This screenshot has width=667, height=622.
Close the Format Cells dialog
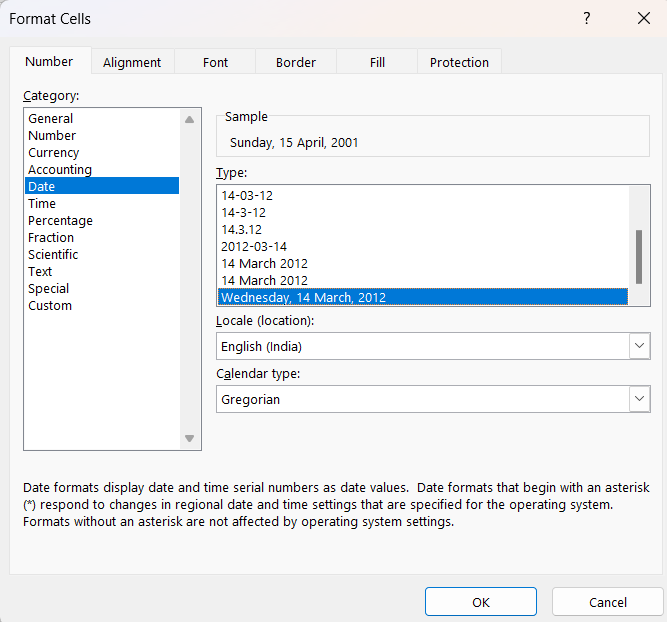643,18
